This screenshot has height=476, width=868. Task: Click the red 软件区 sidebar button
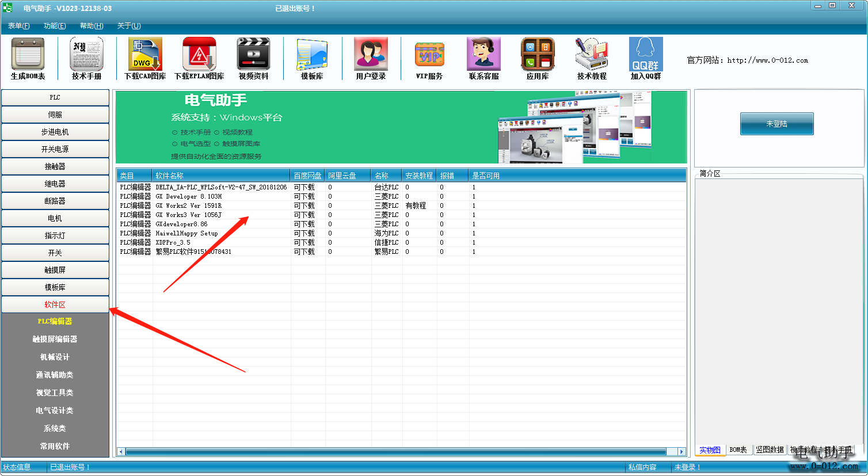point(55,304)
